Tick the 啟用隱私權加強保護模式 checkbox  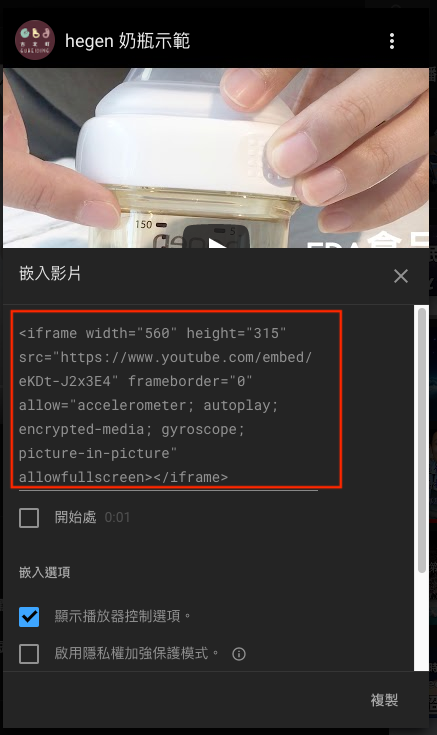29,653
